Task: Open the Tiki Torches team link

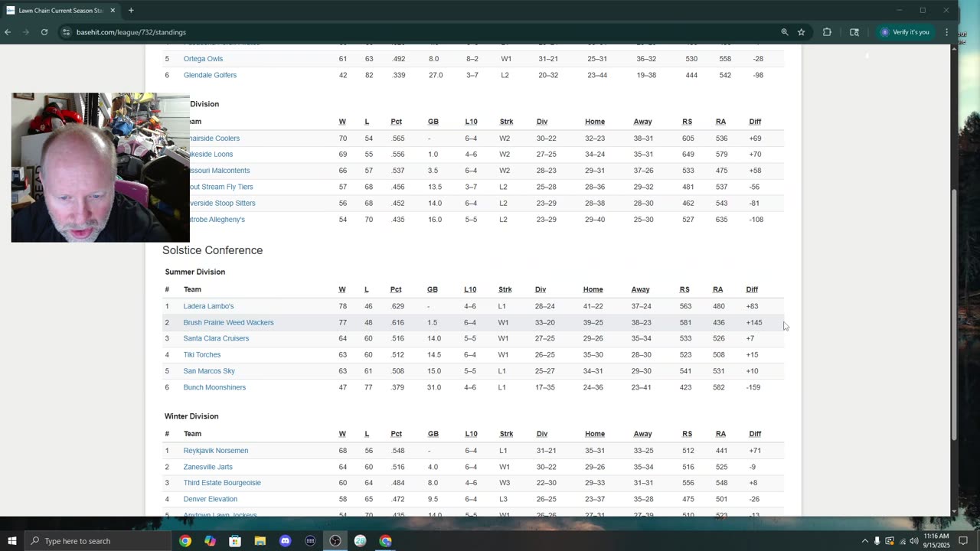Action: click(x=202, y=355)
